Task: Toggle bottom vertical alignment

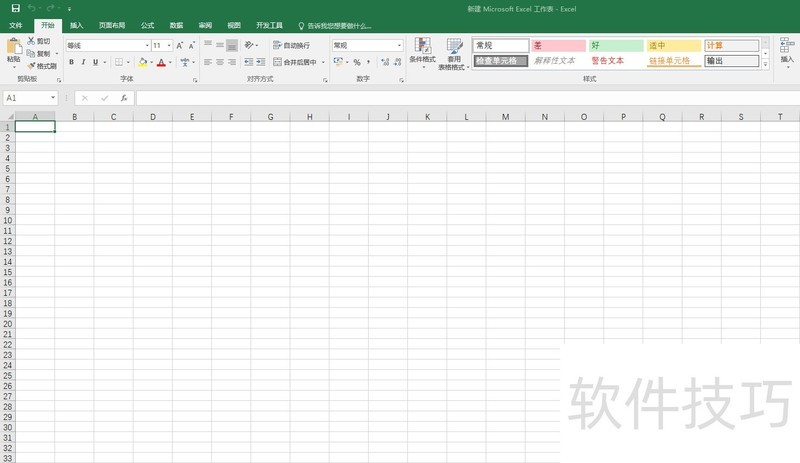Action: click(x=232, y=45)
